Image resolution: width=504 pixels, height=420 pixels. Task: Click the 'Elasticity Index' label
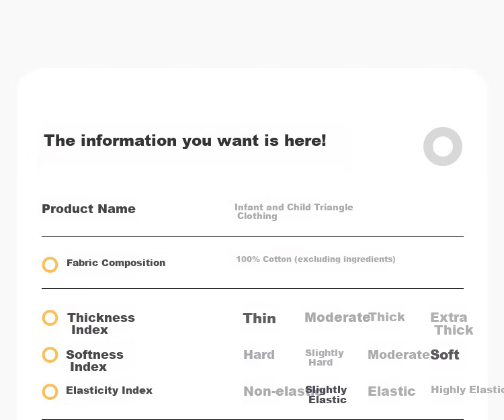point(110,390)
